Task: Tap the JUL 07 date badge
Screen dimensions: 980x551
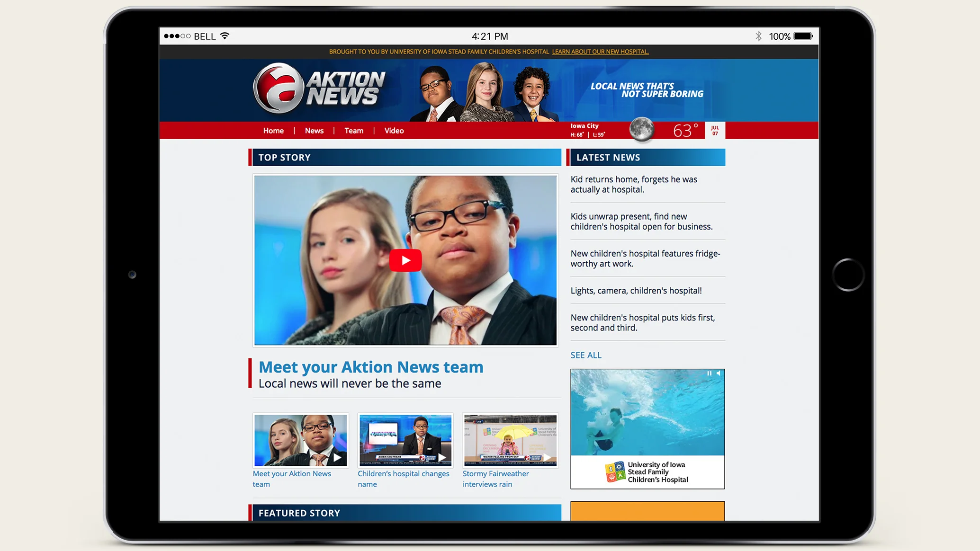Action: [x=715, y=131]
